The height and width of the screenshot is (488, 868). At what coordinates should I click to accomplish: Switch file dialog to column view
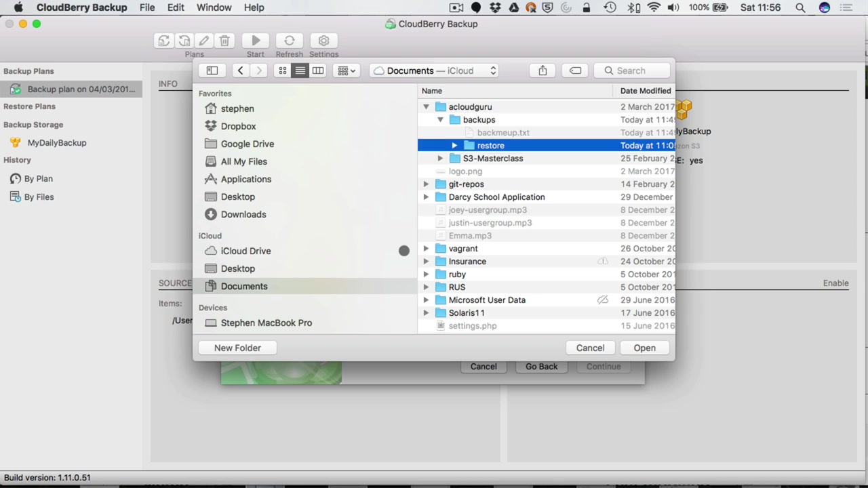click(318, 70)
